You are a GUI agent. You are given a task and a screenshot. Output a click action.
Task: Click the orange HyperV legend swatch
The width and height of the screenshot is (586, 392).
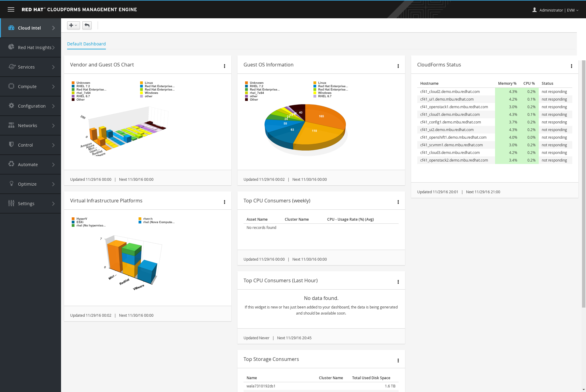(x=73, y=219)
